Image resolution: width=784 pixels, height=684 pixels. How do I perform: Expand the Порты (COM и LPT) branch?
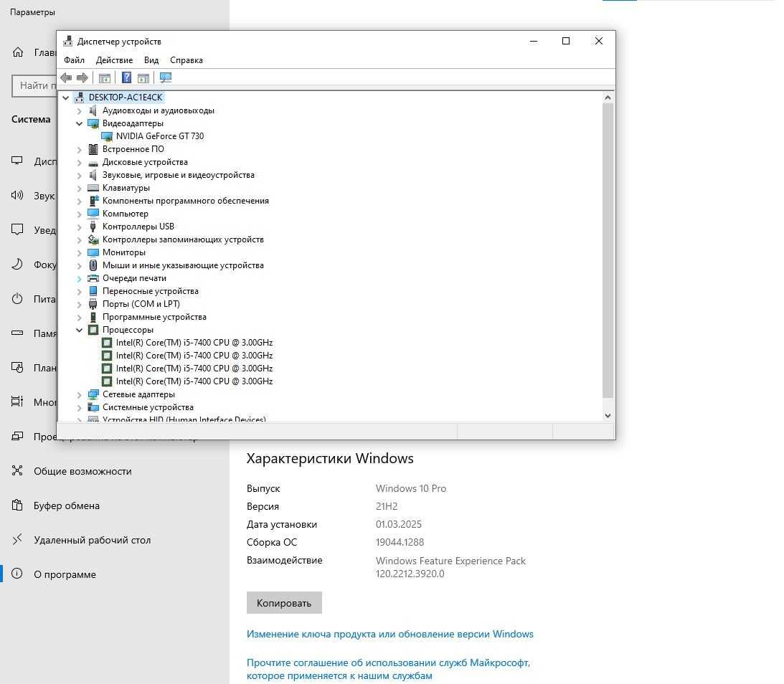(79, 304)
